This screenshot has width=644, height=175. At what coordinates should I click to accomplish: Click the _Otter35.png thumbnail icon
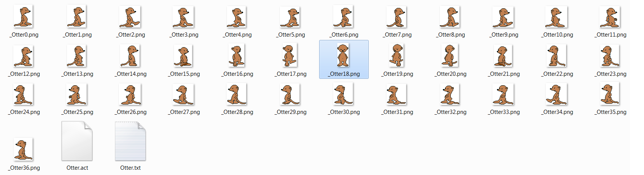pos(610,94)
